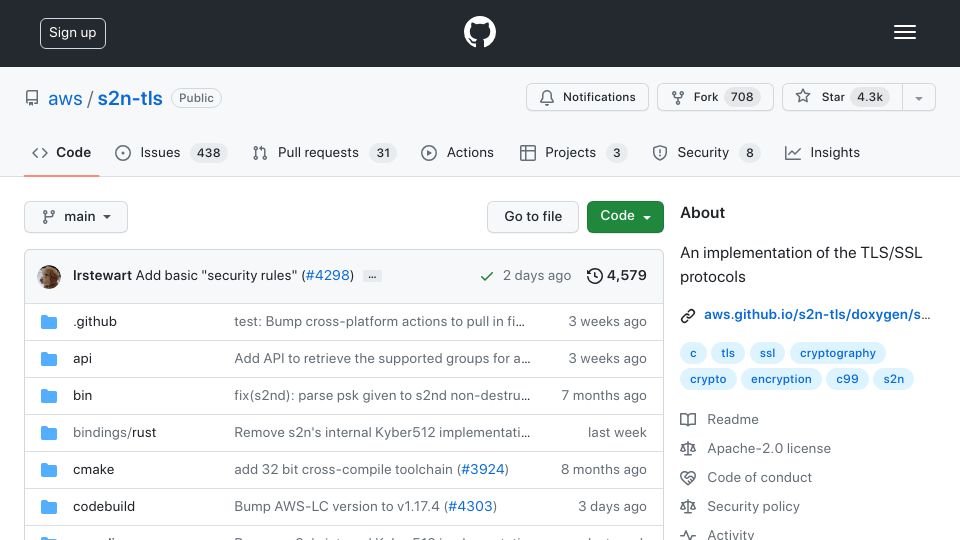
Task: Select the 'c99' topic tag
Action: click(847, 379)
